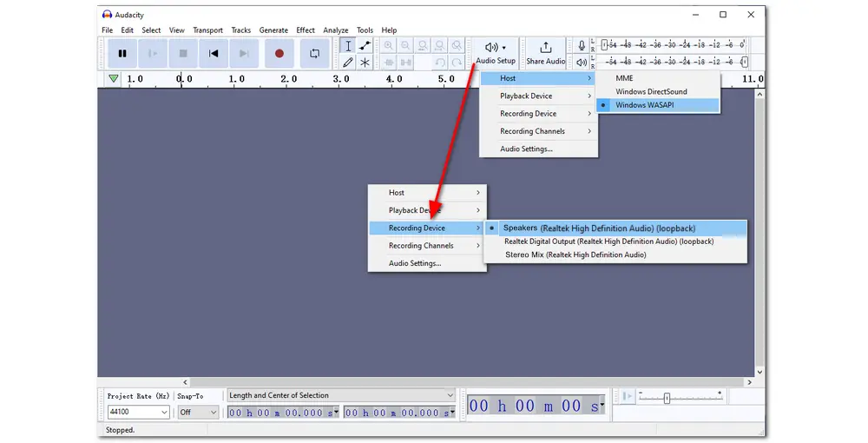
Task: Click the Share Audio upload button
Action: [546, 53]
